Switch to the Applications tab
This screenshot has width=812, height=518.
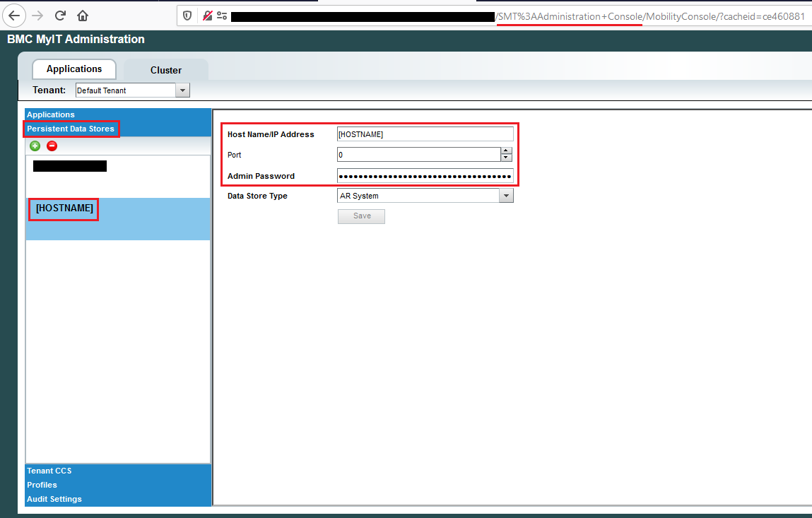(x=74, y=69)
